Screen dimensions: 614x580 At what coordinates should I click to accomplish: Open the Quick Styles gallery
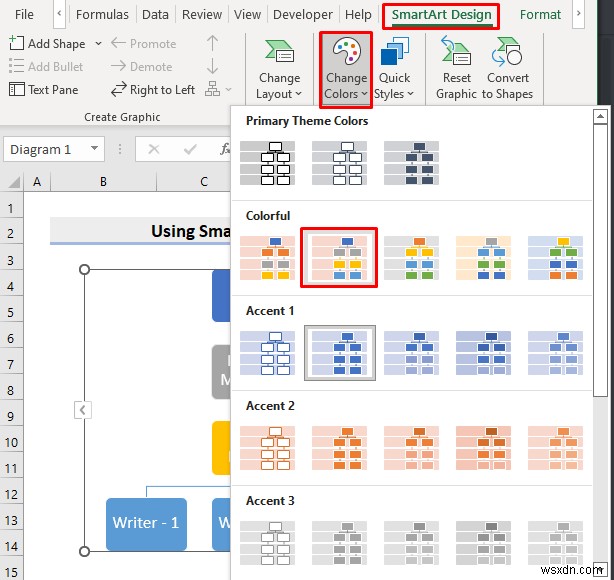(394, 69)
